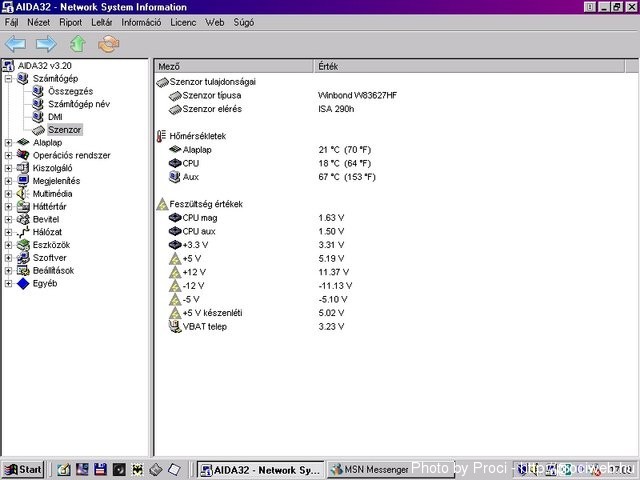Expand the Kiszolgáló tree node
Image resolution: width=640 pixels, height=480 pixels.
pos(8,168)
